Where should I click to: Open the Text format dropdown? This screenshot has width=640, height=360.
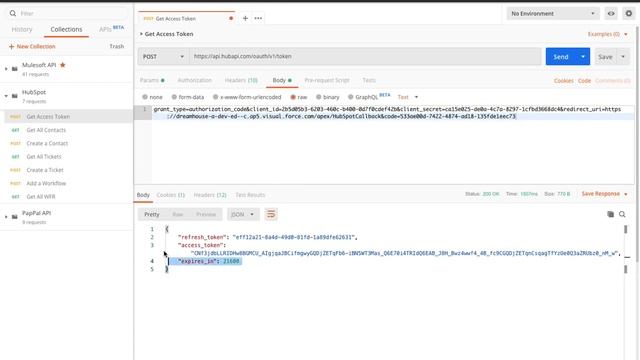408,97
